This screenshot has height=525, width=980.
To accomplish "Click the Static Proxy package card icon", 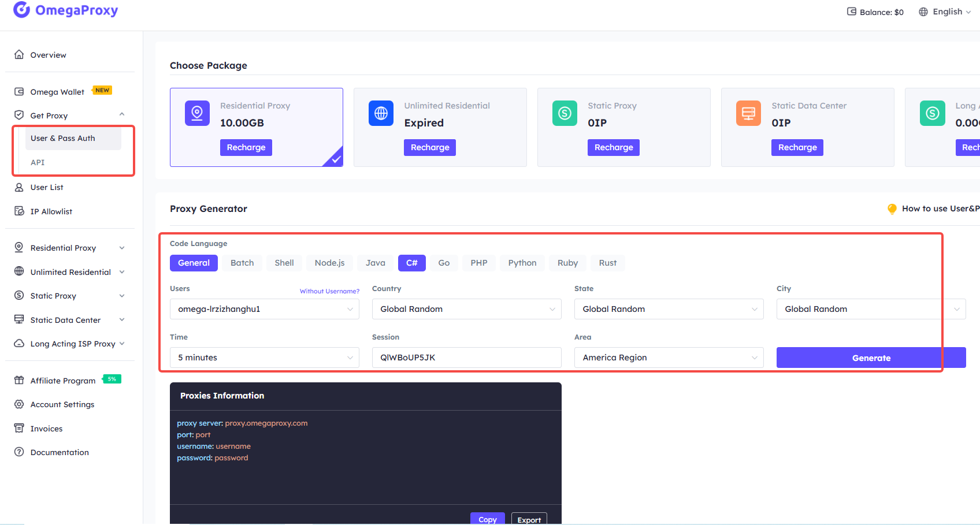I will 565,113.
